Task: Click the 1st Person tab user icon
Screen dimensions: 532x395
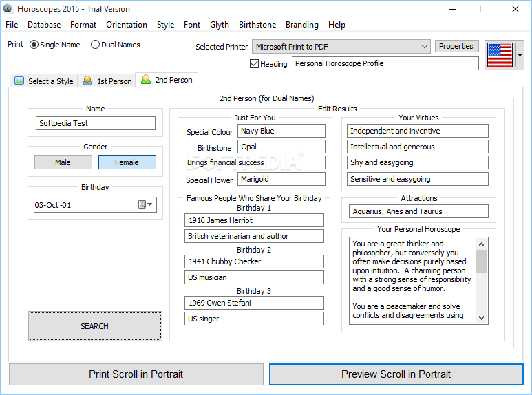Action: [x=87, y=81]
